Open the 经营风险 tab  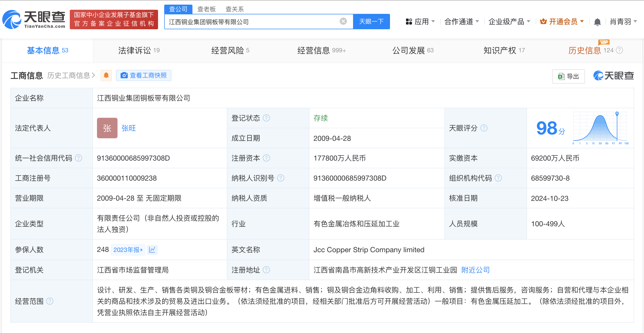[230, 51]
